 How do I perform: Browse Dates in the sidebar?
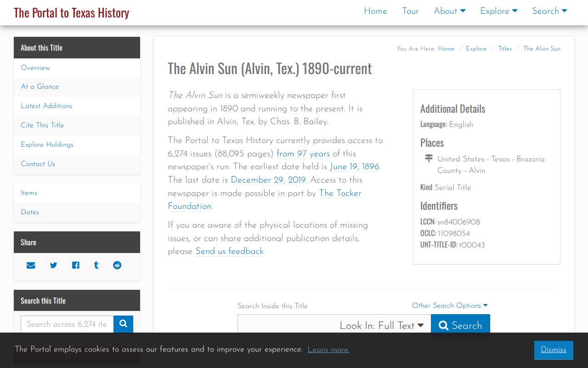click(x=77, y=213)
